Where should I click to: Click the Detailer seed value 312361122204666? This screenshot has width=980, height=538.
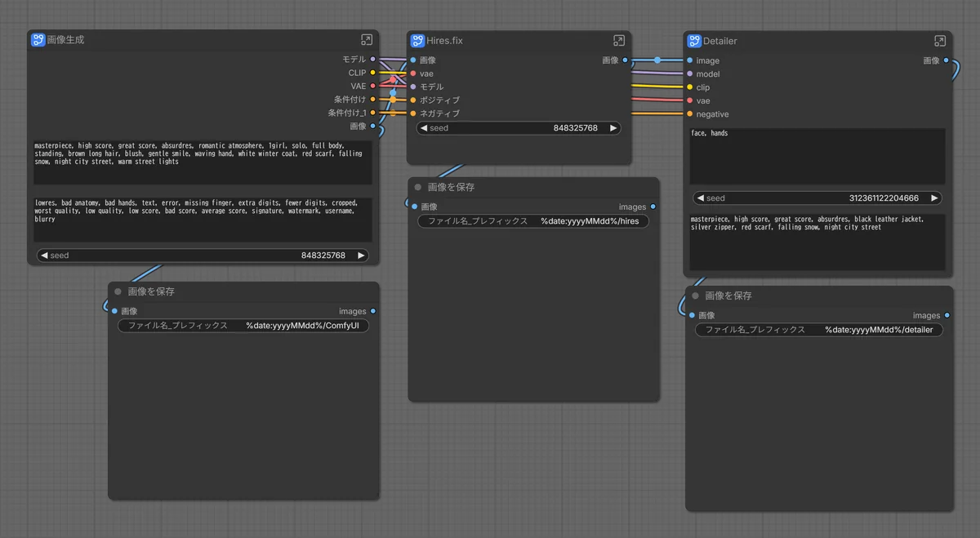(884, 198)
